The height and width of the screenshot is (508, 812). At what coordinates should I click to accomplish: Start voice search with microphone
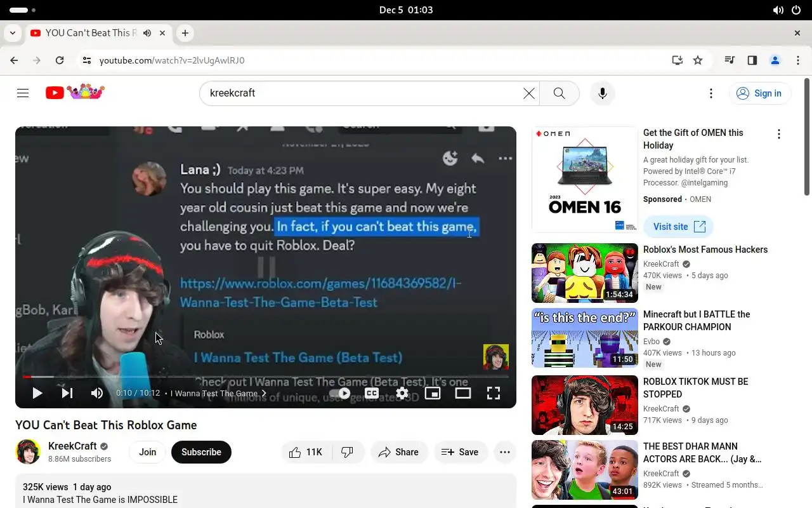(602, 93)
